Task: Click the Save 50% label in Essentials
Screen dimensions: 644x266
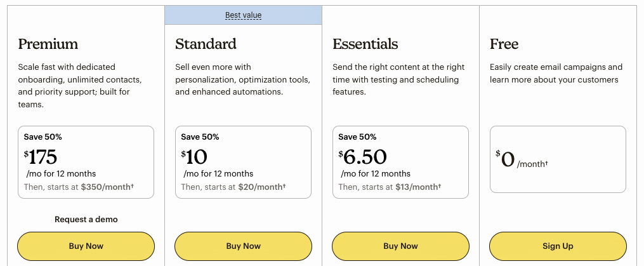Action: pyautogui.click(x=357, y=137)
